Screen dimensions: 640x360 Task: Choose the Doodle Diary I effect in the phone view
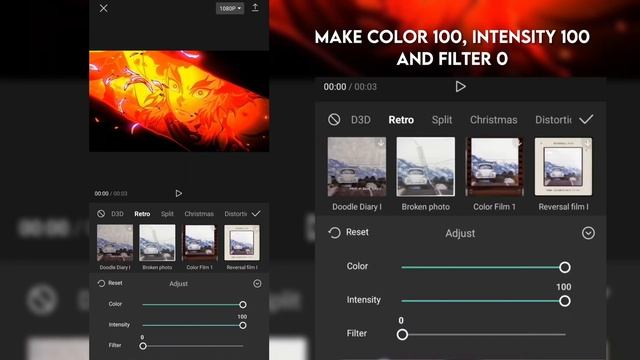pos(115,247)
